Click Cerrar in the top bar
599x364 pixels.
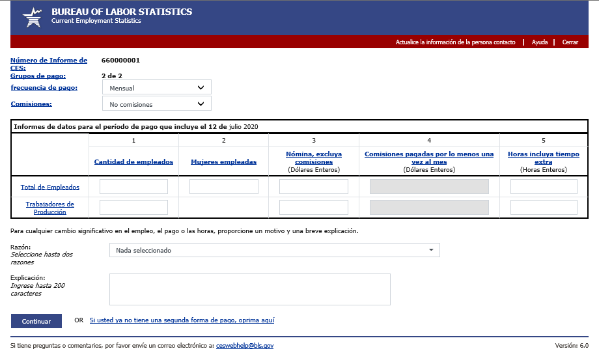pyautogui.click(x=570, y=42)
